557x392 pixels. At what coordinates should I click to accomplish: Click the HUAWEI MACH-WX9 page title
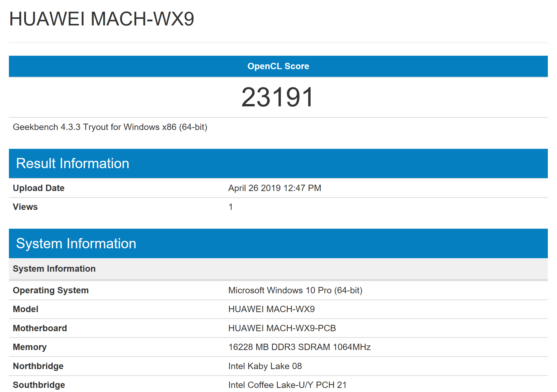101,19
